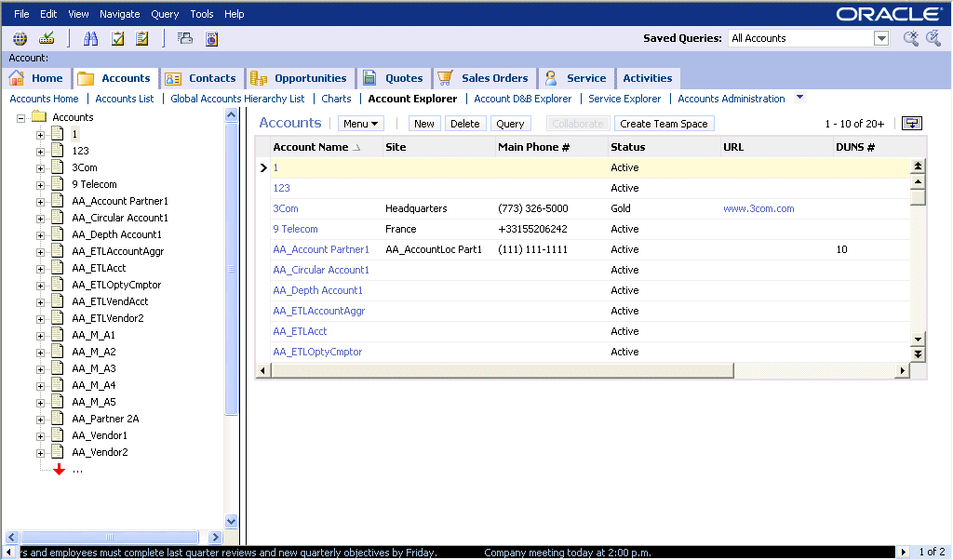Click the Create Team Space button
Image resolution: width=953 pixels, height=560 pixels.
point(664,124)
